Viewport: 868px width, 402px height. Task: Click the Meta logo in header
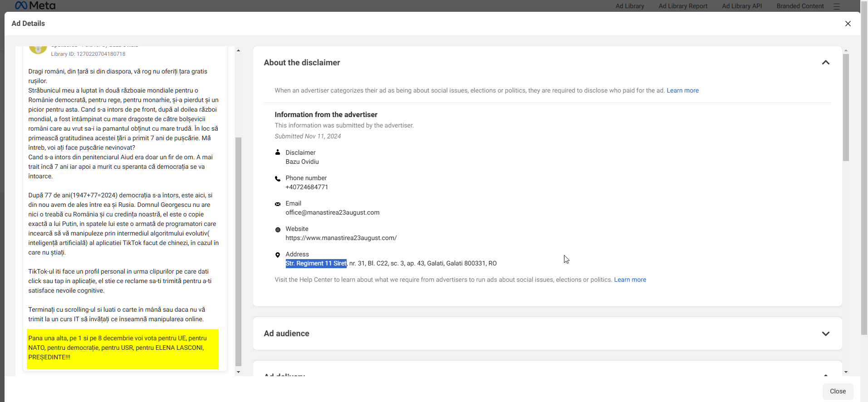pos(35,5)
